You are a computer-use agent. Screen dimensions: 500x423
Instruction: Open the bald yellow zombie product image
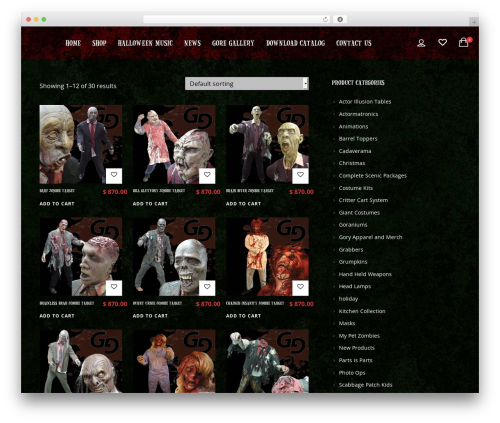click(x=267, y=144)
